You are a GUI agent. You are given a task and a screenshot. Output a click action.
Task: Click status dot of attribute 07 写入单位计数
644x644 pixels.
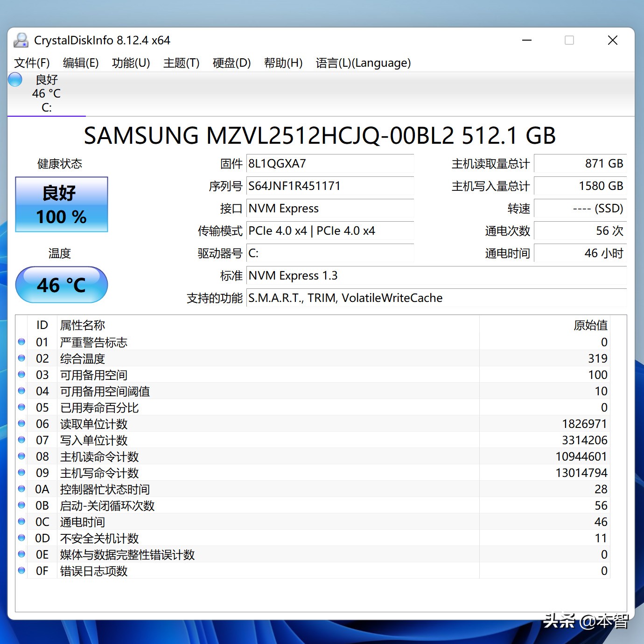tap(21, 440)
